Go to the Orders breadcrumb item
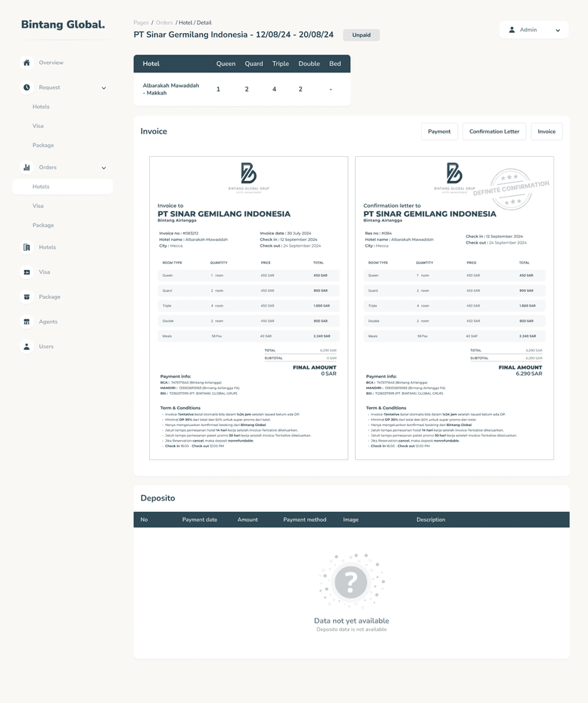 165,22
